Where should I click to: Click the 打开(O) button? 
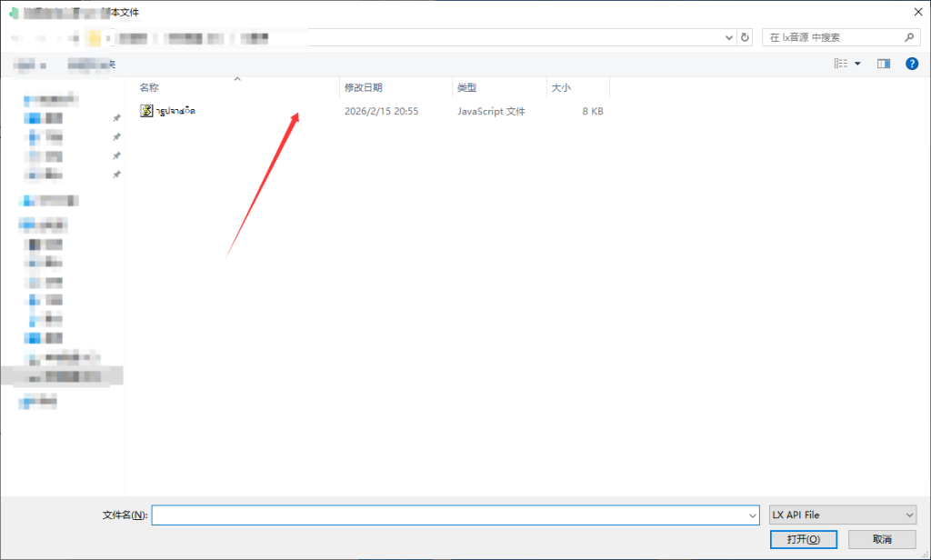pos(804,539)
